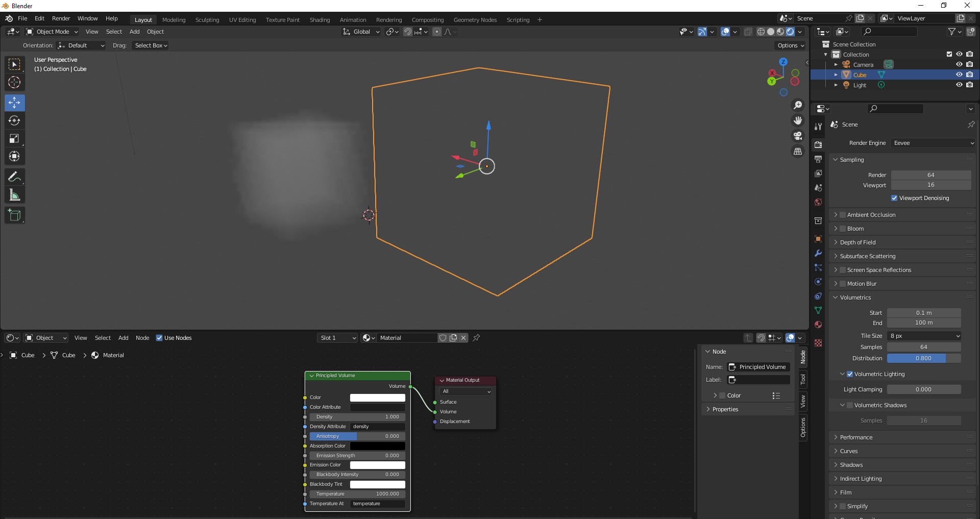
Task: Open the Object Mode dropdown
Action: 53,32
